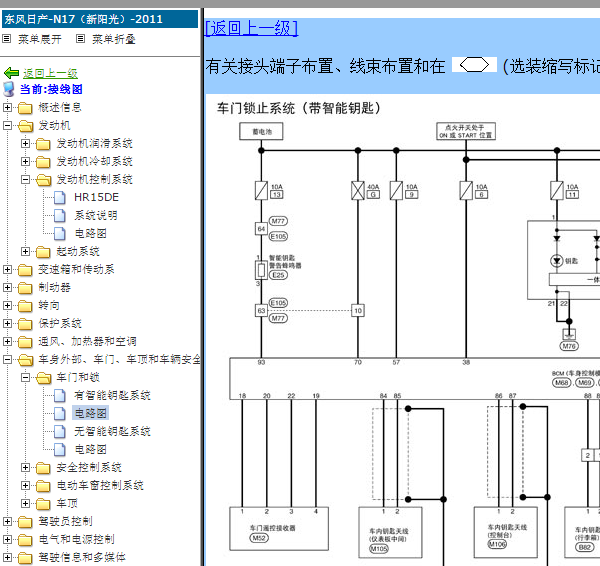Click folder icon for 车顶

[43, 504]
